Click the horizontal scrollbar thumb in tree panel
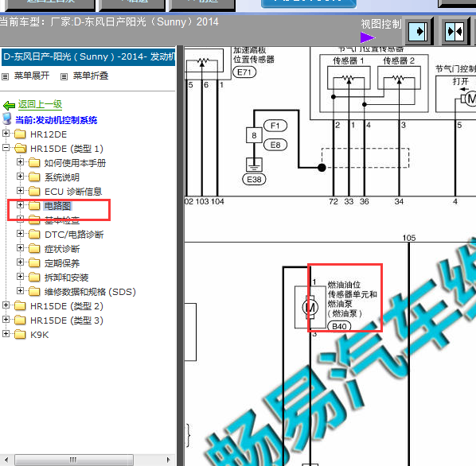The image size is (476, 466). [x=74, y=460]
